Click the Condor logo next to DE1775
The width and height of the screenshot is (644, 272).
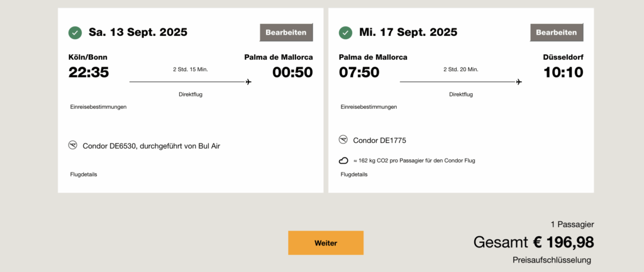coord(343,140)
